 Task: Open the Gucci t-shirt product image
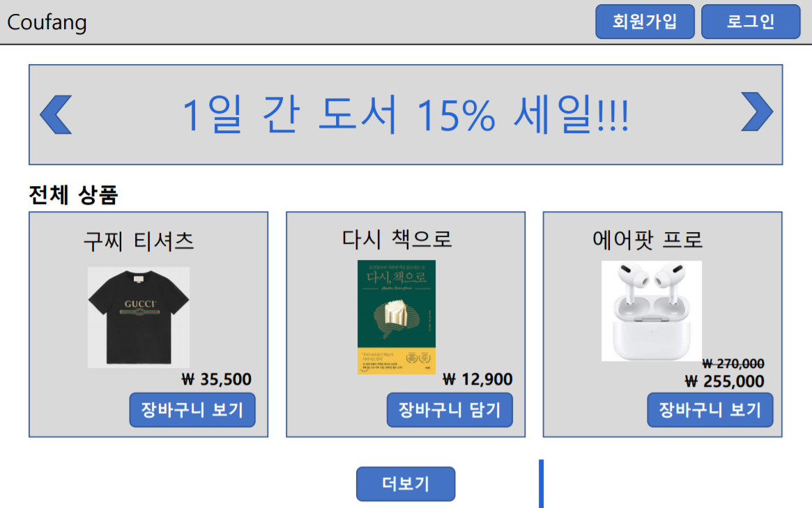[138, 318]
